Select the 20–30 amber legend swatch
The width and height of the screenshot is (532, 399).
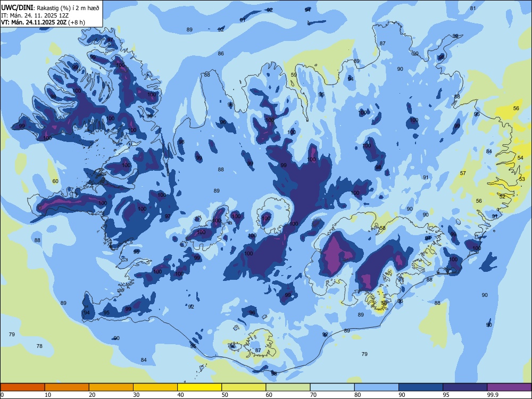(111, 387)
